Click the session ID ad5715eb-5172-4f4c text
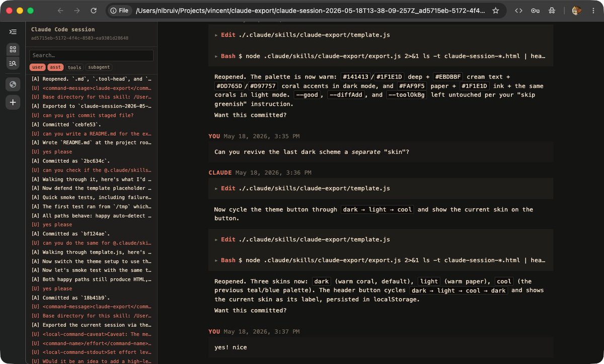604x364 pixels. tap(80, 38)
